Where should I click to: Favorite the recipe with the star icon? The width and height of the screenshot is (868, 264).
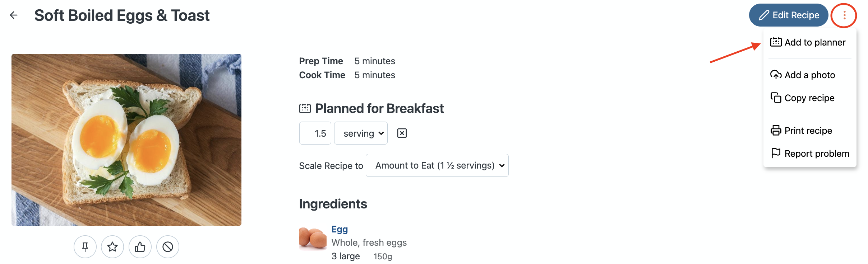coord(112,247)
